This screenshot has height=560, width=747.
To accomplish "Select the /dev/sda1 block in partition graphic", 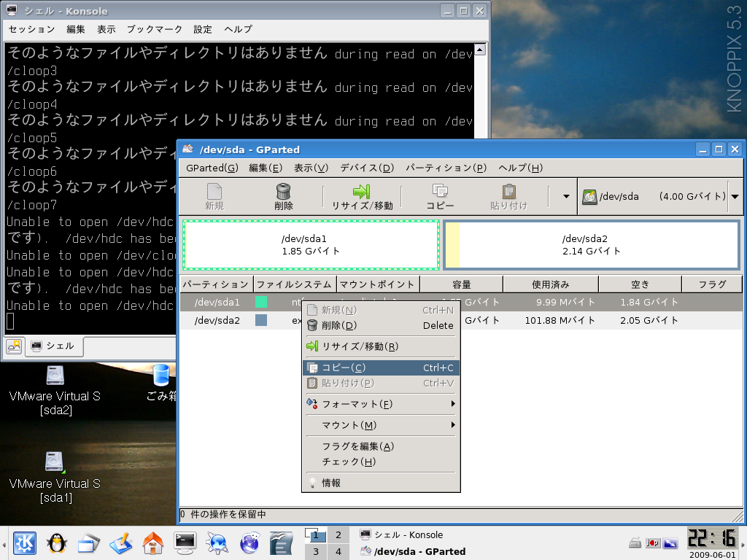I will [x=311, y=245].
